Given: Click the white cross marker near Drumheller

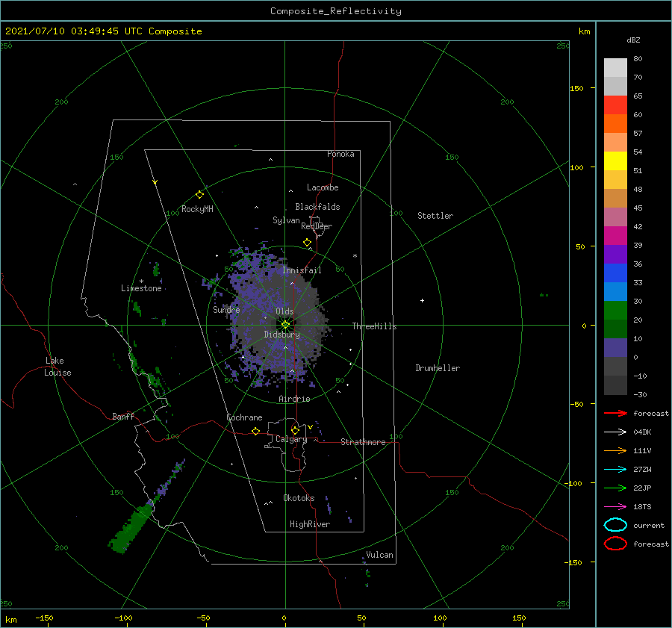Looking at the screenshot, I should point(422,300).
